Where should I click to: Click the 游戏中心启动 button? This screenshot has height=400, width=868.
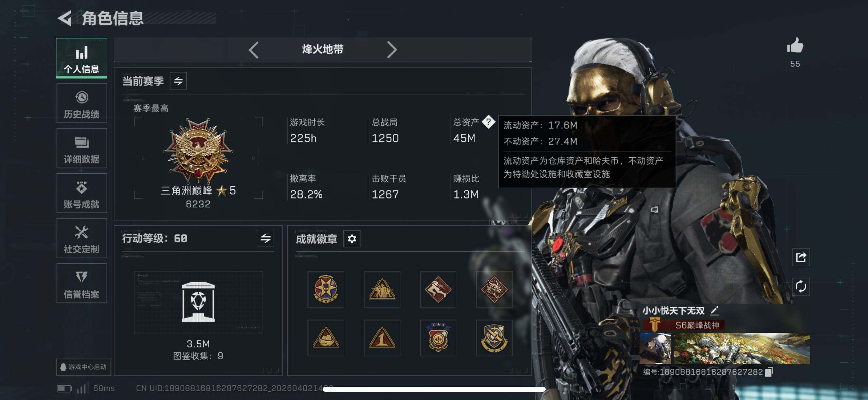point(84,367)
